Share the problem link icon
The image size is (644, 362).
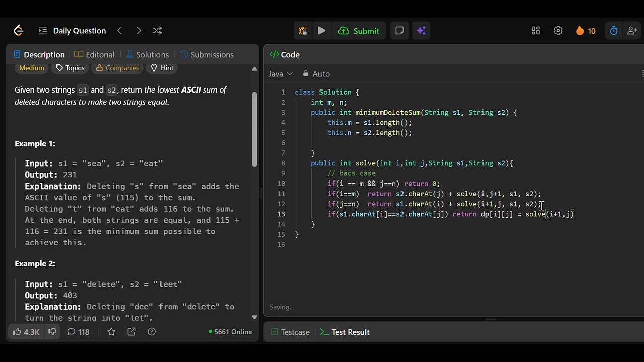[x=131, y=332]
